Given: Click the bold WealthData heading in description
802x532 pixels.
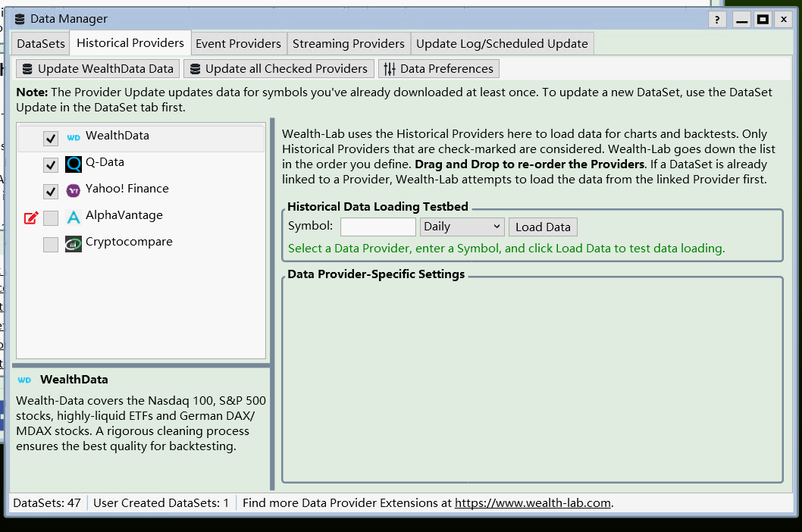Looking at the screenshot, I should [74, 380].
